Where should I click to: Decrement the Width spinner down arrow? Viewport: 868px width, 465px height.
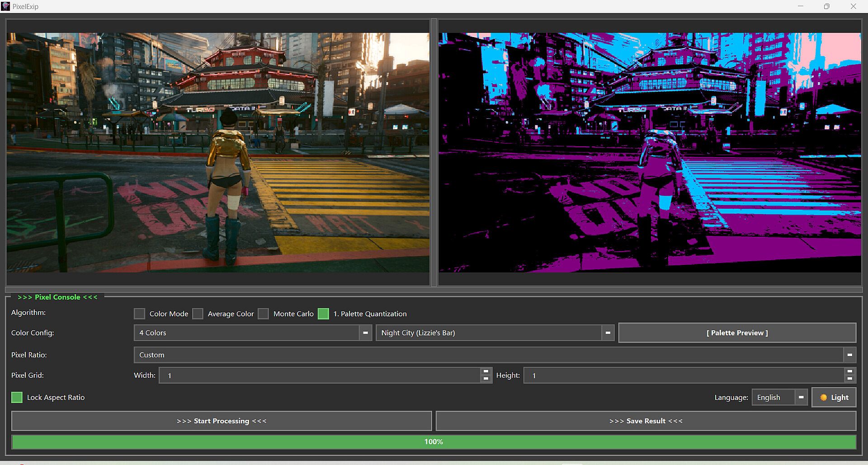click(486, 379)
